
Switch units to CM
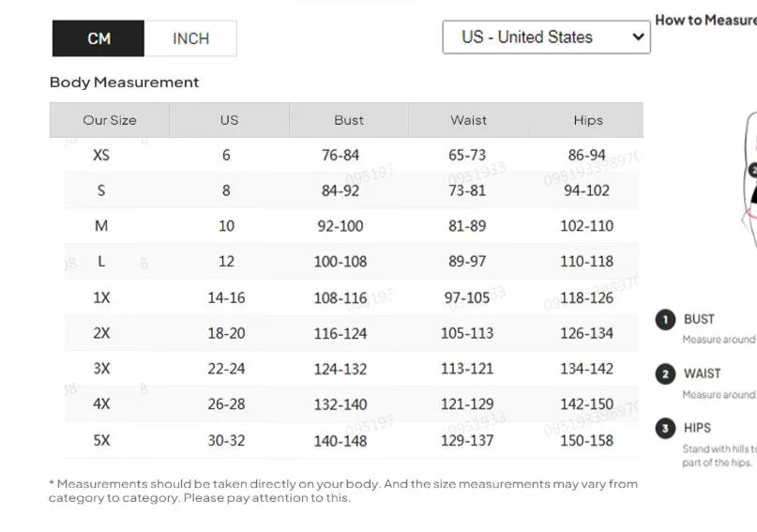tap(98, 38)
